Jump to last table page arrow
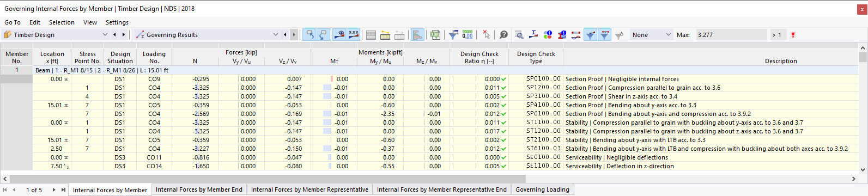Image resolution: width=868 pixels, height=196 pixels. click(x=63, y=189)
